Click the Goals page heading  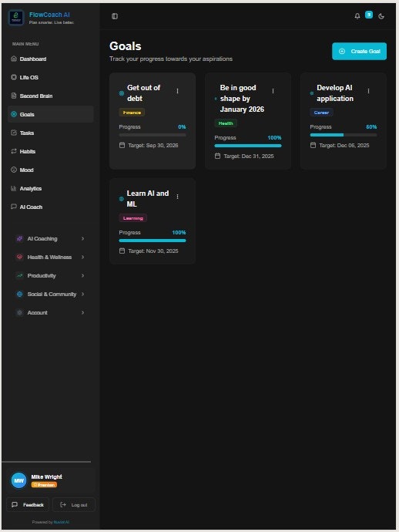(126, 46)
